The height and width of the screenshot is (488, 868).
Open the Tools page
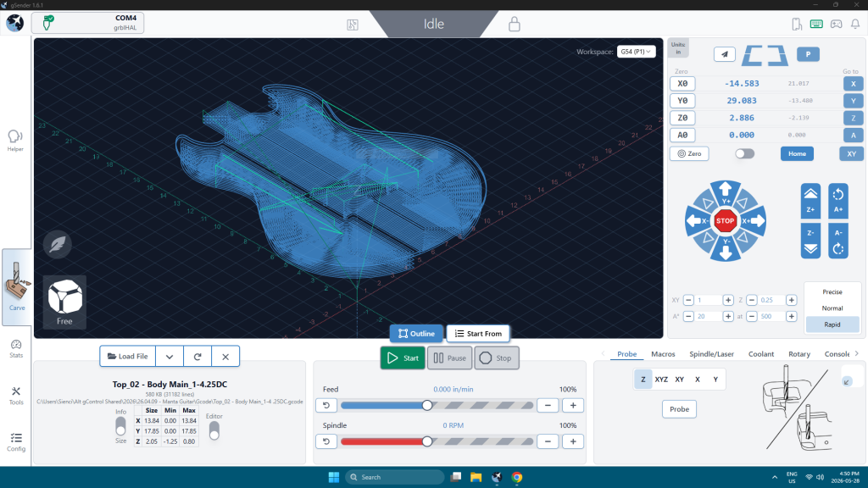coord(16,396)
